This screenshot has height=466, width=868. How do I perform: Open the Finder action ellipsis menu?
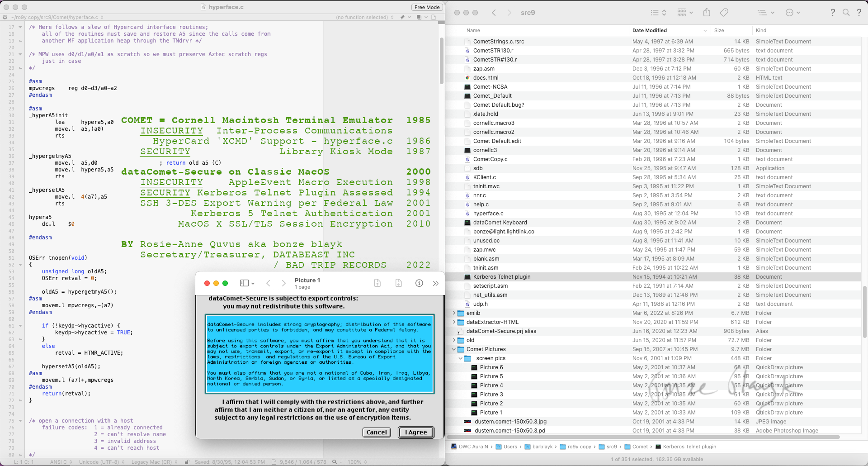tap(793, 13)
